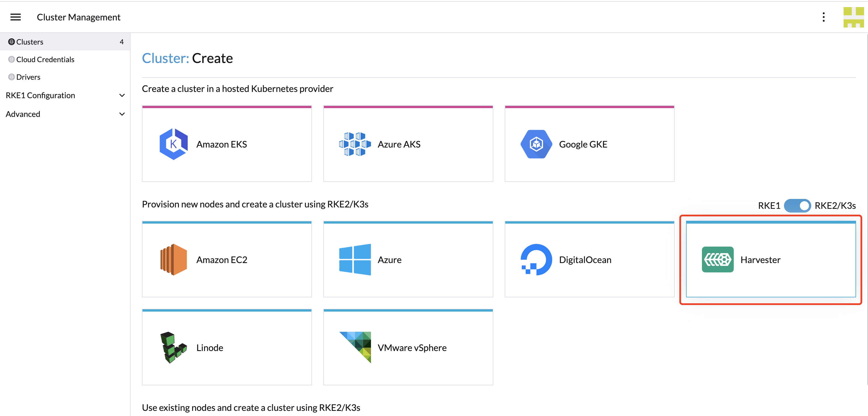Choose the Azure provider card
Image resolution: width=868 pixels, height=416 pixels.
408,260
